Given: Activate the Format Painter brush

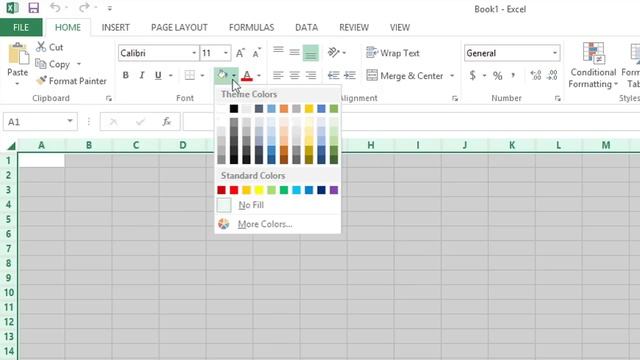Looking at the screenshot, I should [x=41, y=80].
